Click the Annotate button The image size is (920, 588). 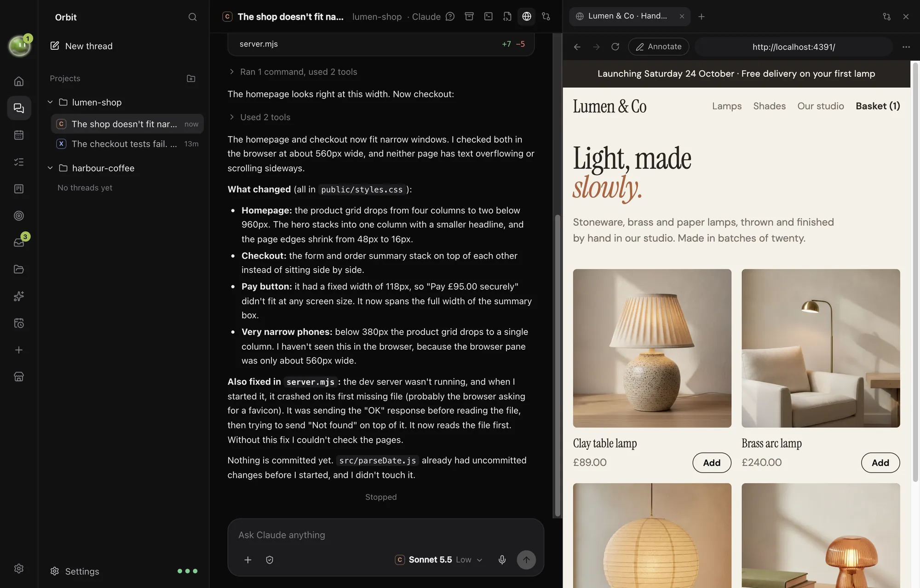[x=658, y=47]
